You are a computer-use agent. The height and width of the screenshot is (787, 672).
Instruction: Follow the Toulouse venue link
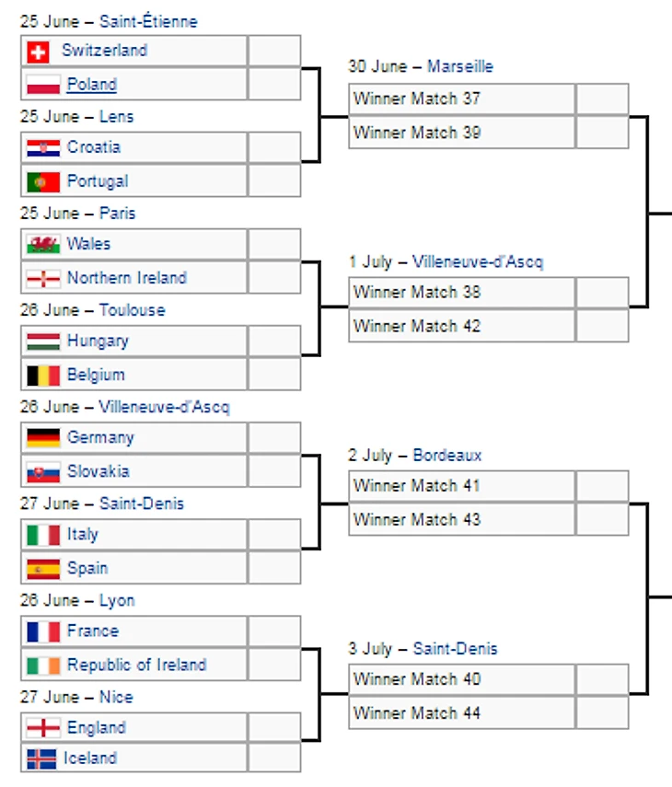132,310
